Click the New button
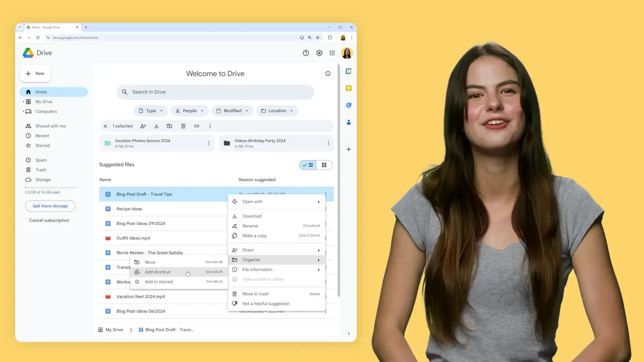Screen dimensions: 644x362 click(x=35, y=73)
